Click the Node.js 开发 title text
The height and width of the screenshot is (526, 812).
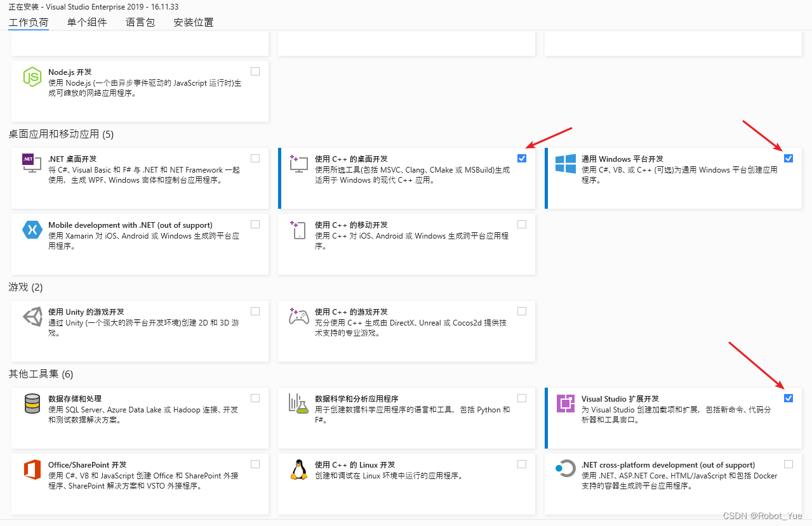click(70, 72)
